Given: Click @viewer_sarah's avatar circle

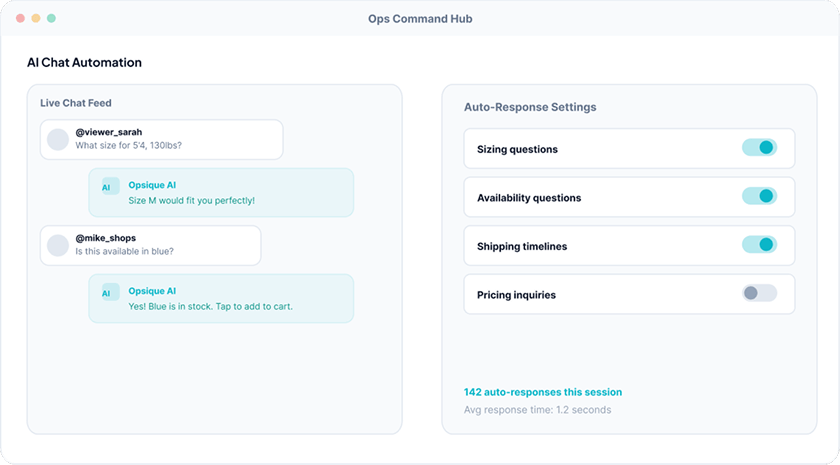Looking at the screenshot, I should (x=58, y=139).
